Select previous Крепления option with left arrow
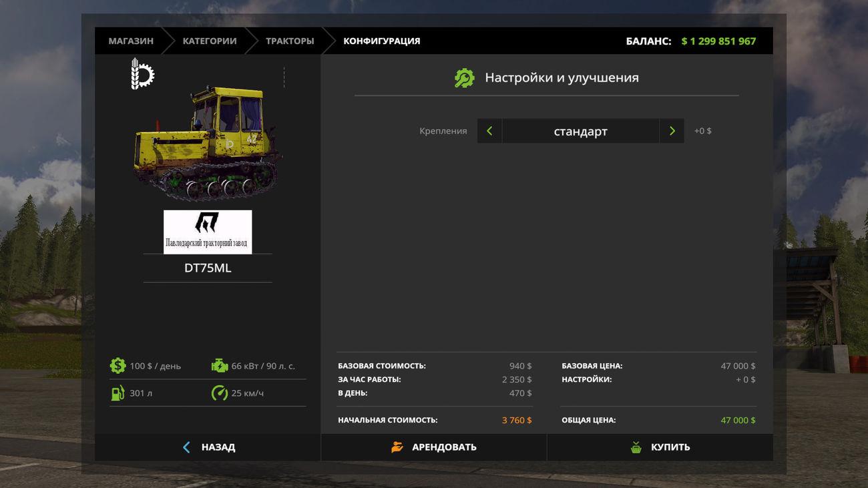Image resolution: width=868 pixels, height=488 pixels. tap(489, 131)
